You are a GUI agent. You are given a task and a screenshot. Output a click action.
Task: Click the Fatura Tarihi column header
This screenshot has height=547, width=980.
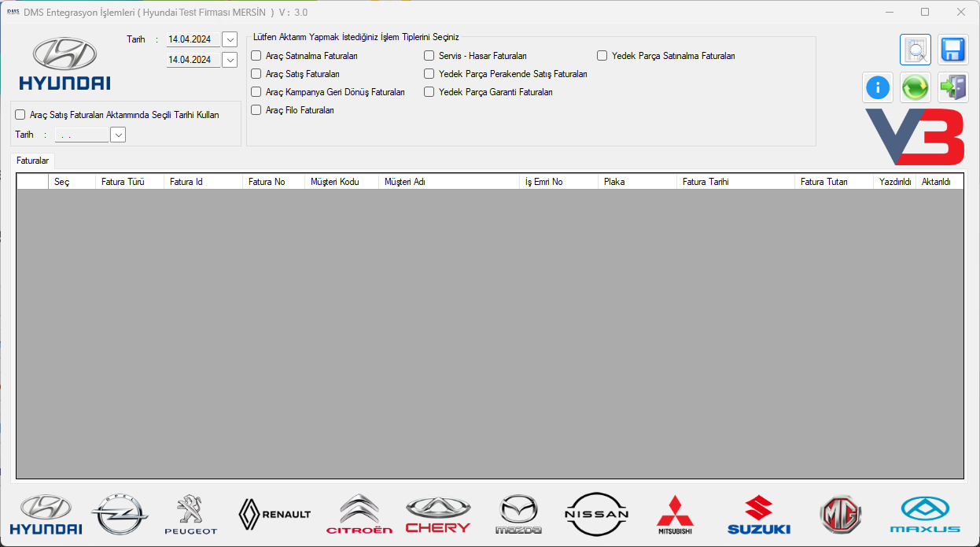coord(735,182)
